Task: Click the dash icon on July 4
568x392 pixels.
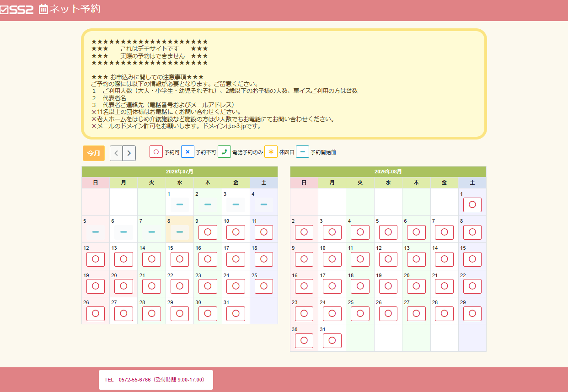Action: pos(264,205)
